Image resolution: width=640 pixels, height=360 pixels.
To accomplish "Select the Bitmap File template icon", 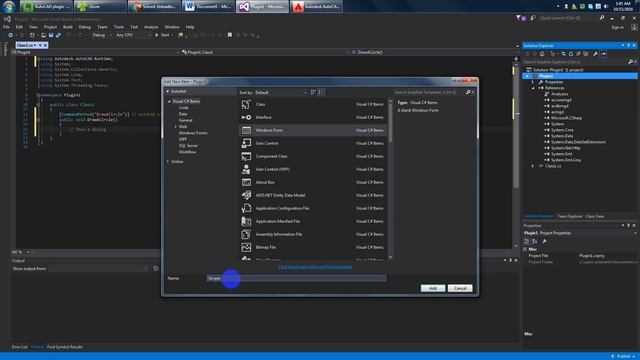I will (x=246, y=247).
